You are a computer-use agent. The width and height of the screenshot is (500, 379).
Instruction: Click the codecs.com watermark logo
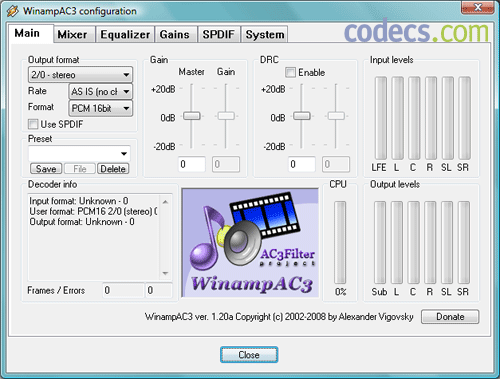point(416,31)
